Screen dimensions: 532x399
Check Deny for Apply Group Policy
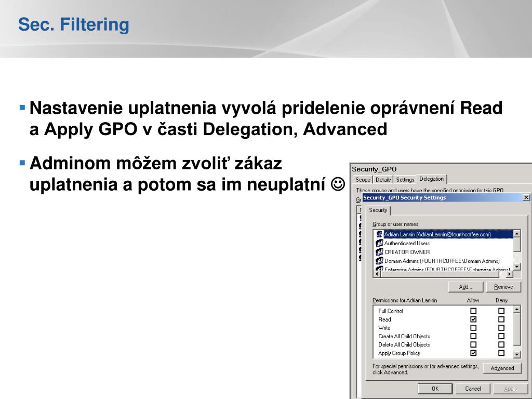coord(501,353)
